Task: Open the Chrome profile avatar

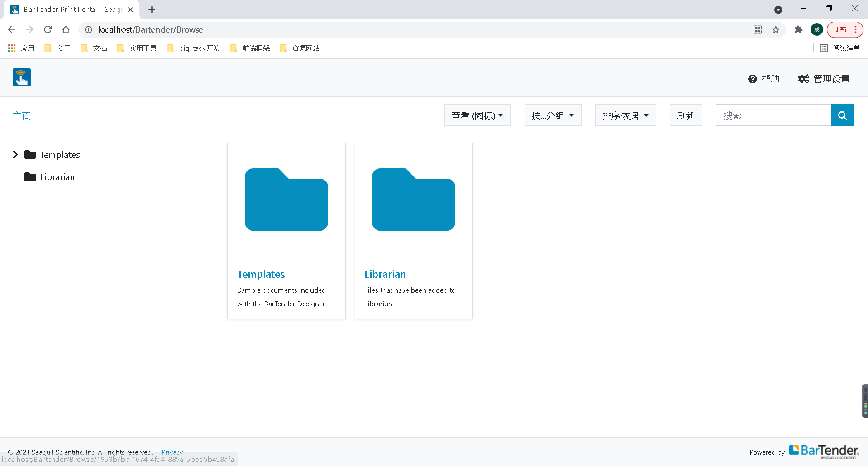Action: click(x=817, y=30)
